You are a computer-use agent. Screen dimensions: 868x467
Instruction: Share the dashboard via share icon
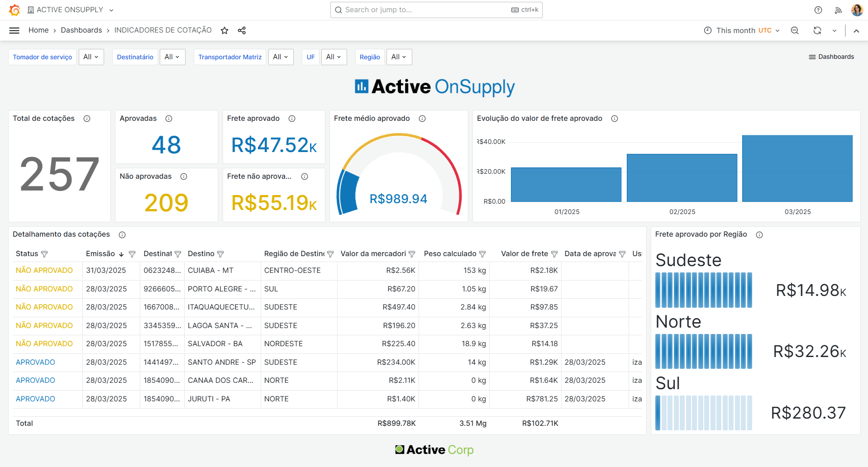click(x=242, y=30)
